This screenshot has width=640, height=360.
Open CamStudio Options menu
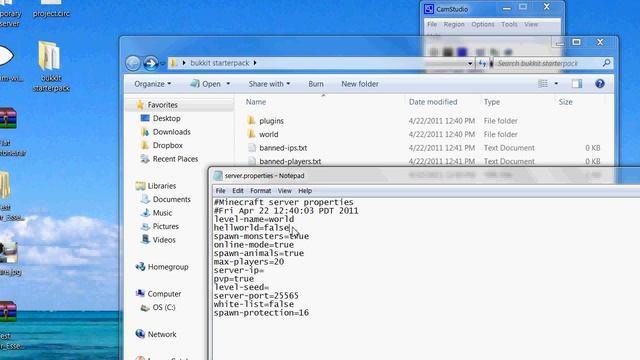pos(482,24)
